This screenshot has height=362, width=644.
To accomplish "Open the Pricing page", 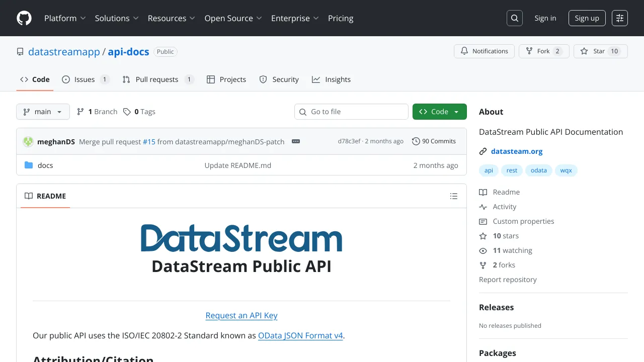I will click(341, 18).
